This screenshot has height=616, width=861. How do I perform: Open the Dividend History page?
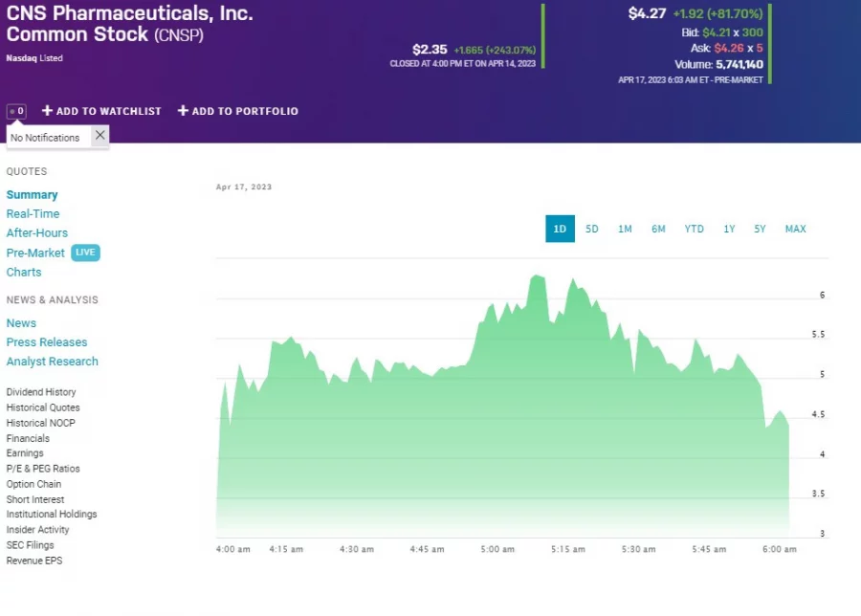coord(41,391)
